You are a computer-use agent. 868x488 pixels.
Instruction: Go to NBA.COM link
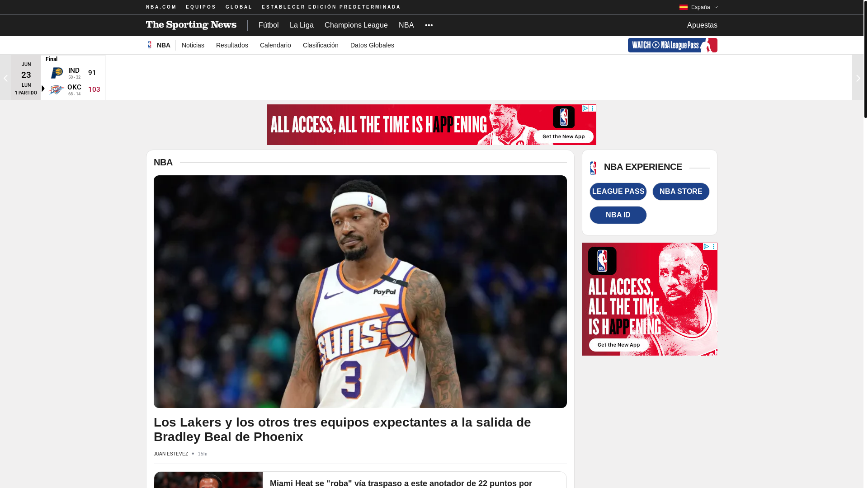point(161,7)
